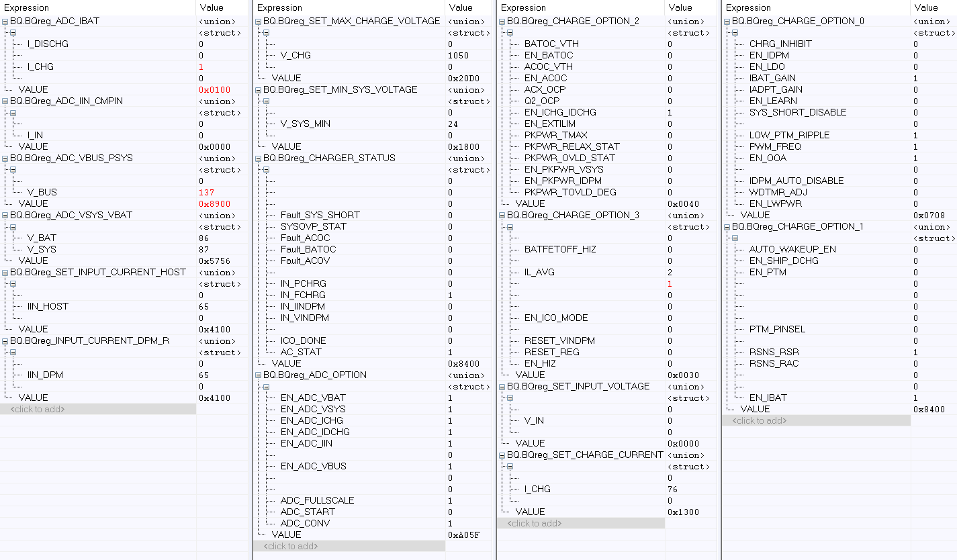Select the ADC_FULLSCALE row
Screen dimensions: 957x560
pos(374,501)
